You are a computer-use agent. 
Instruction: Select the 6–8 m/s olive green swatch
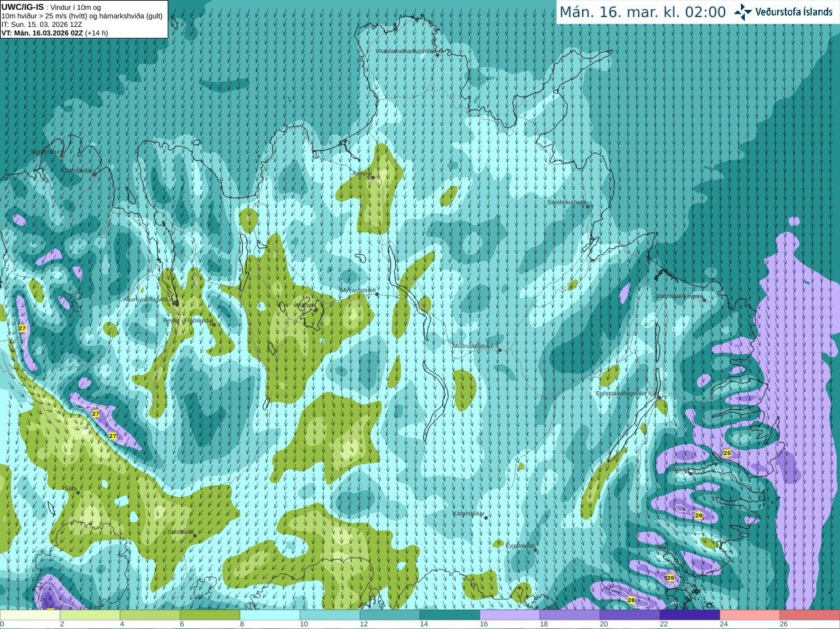pos(210,615)
